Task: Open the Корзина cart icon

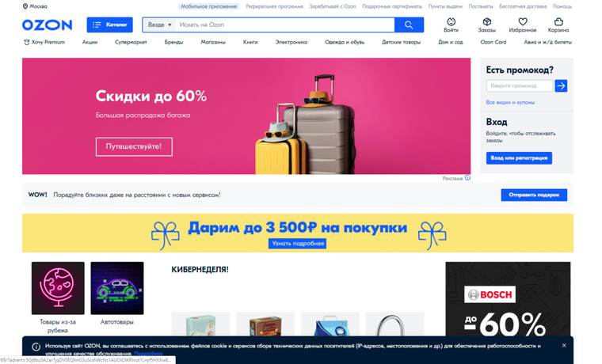Action: pyautogui.click(x=558, y=22)
